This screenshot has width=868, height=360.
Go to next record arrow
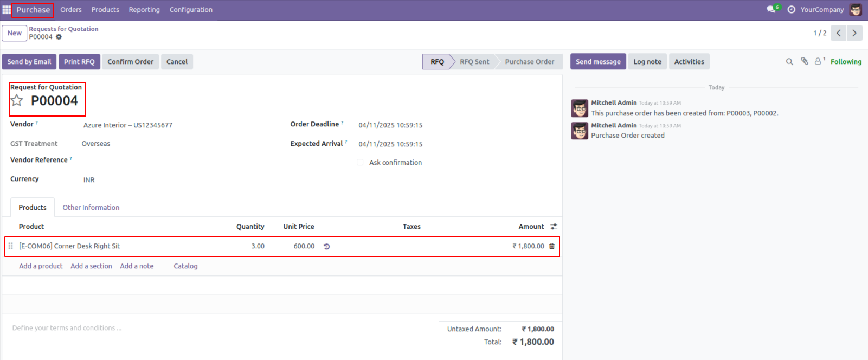pyautogui.click(x=854, y=33)
